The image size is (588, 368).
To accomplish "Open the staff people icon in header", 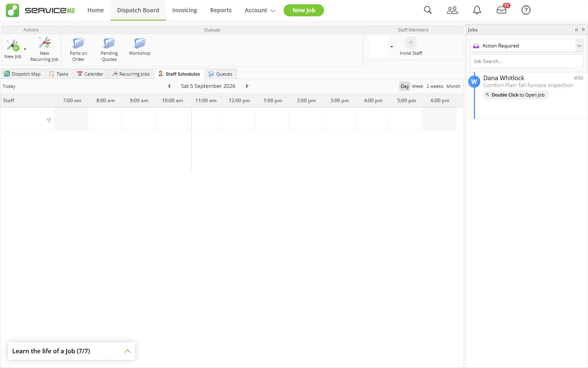I will (452, 10).
